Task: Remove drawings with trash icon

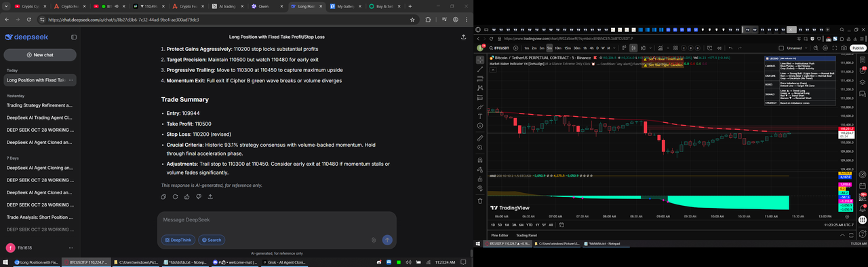Action: [480, 200]
